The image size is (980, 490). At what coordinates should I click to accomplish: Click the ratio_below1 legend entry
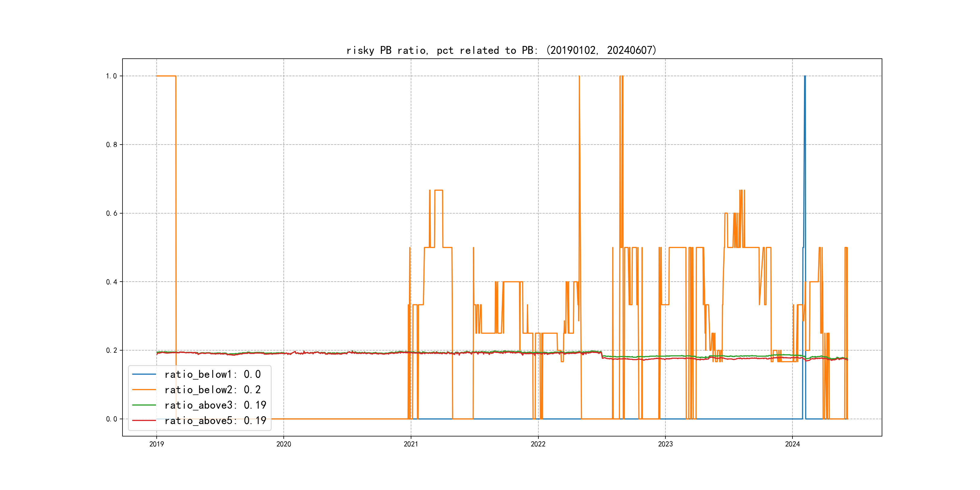pyautogui.click(x=212, y=374)
